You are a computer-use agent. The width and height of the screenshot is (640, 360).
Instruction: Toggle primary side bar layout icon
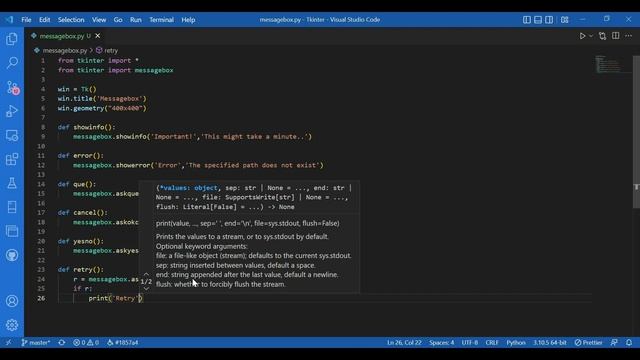(x=527, y=20)
